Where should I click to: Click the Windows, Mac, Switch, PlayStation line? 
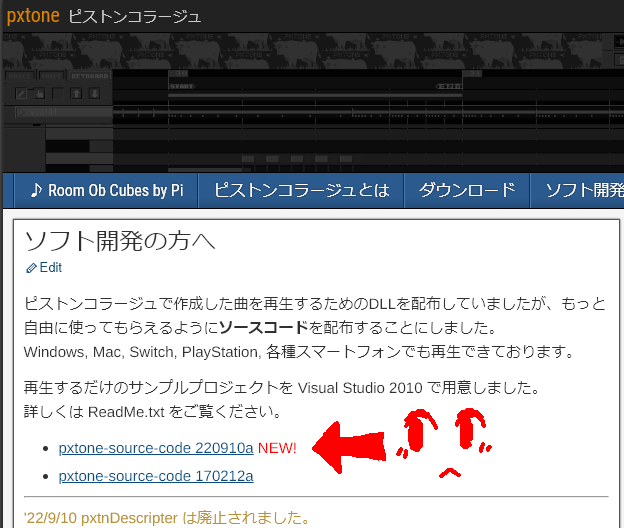(x=299, y=352)
